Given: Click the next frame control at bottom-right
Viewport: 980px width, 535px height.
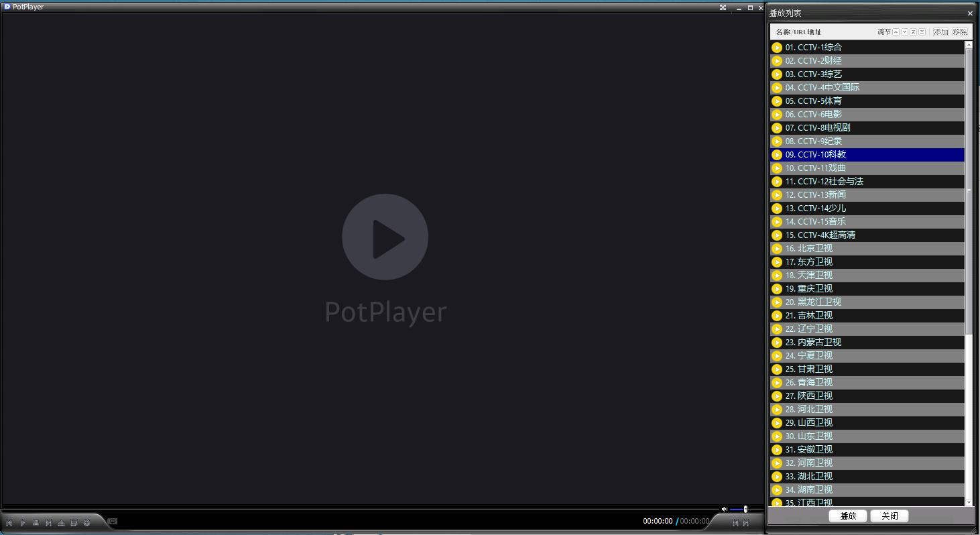Looking at the screenshot, I should point(746,522).
